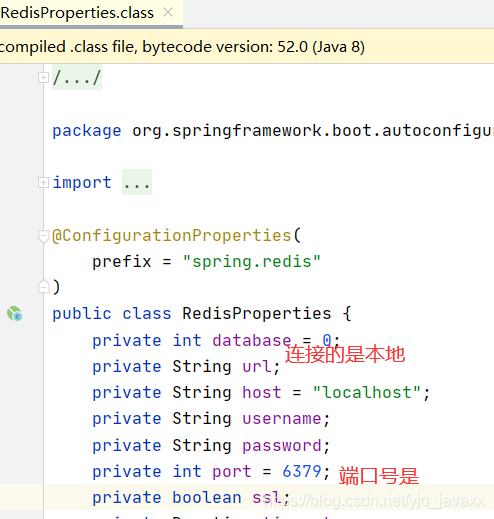Image resolution: width=494 pixels, height=519 pixels.
Task: Expand the collapsed import statements
Action: tap(43, 183)
